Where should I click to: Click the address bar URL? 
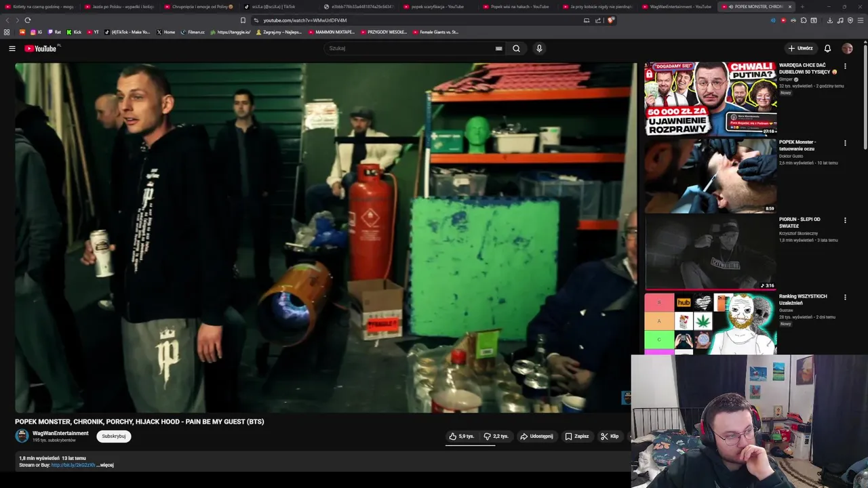pos(304,20)
